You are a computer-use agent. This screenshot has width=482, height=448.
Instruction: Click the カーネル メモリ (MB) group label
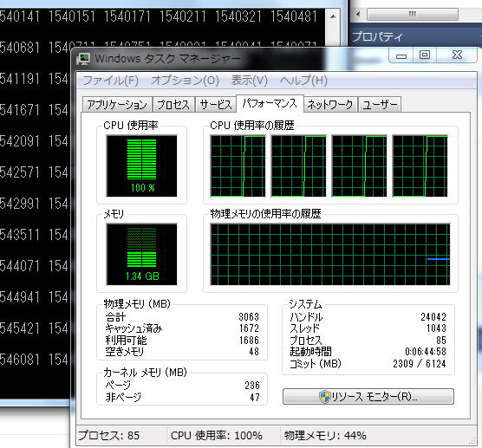pos(145,373)
